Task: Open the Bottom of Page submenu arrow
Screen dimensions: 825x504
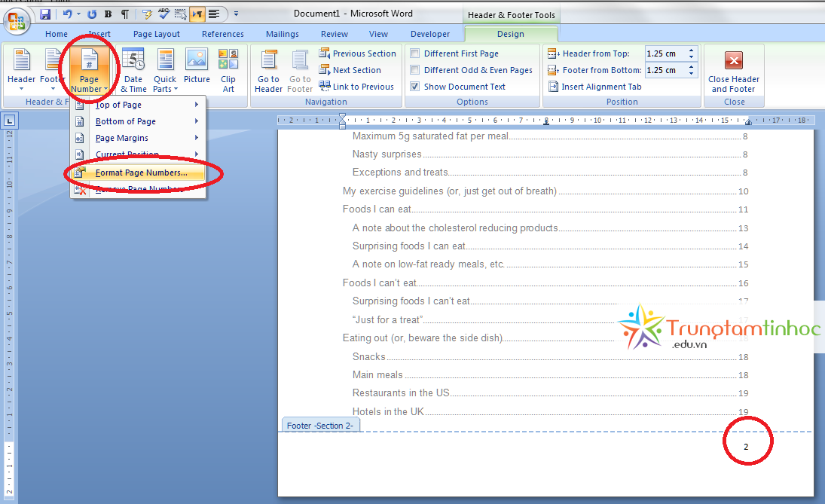Action: pos(196,121)
